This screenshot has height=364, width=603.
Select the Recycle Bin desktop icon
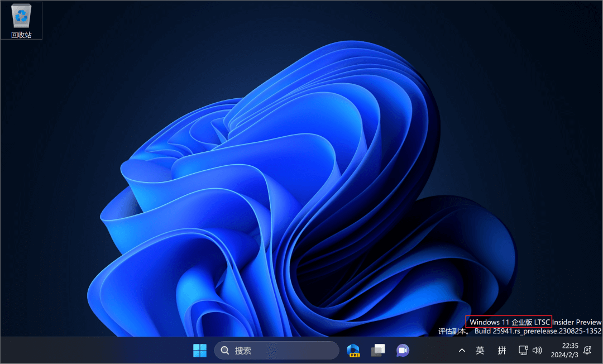point(22,17)
